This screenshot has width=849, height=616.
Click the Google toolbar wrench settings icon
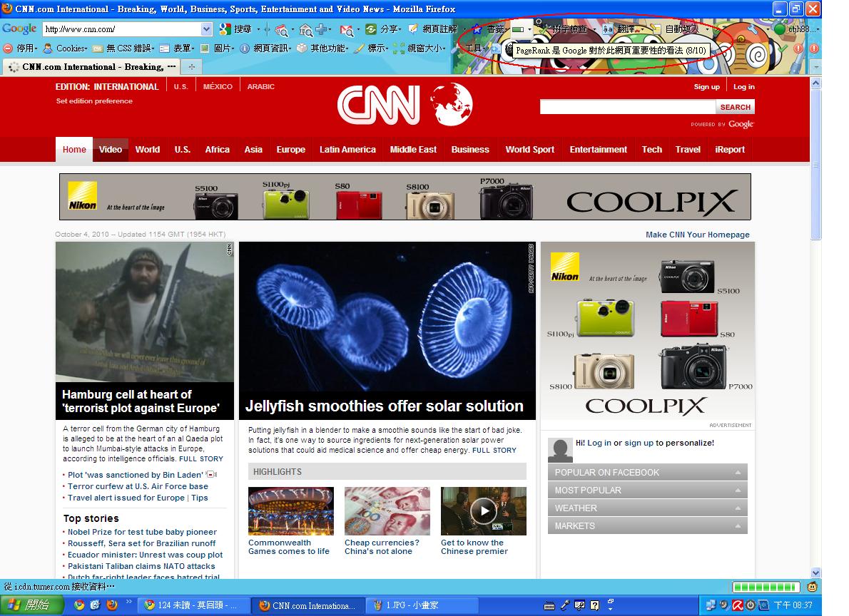point(753,29)
